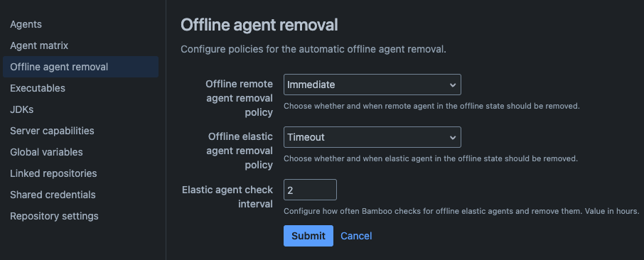Open Server capabilities page
The width and height of the screenshot is (644, 260).
[52, 131]
